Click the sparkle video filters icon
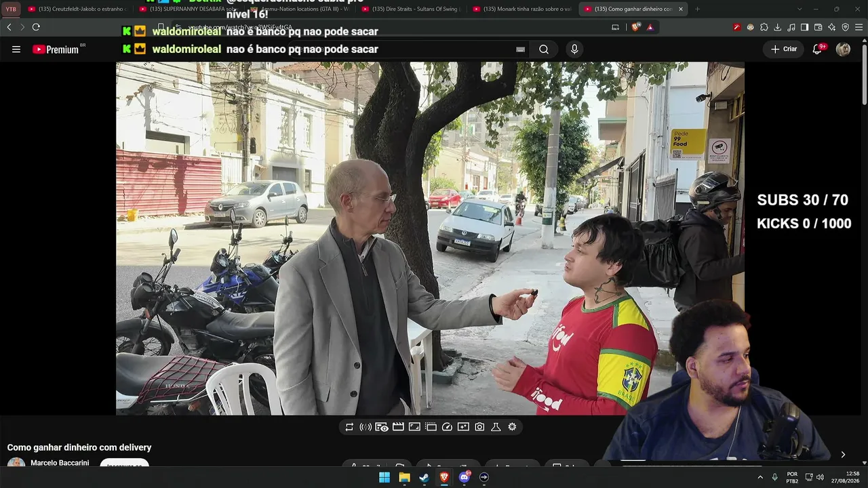The height and width of the screenshot is (488, 868). [463, 427]
